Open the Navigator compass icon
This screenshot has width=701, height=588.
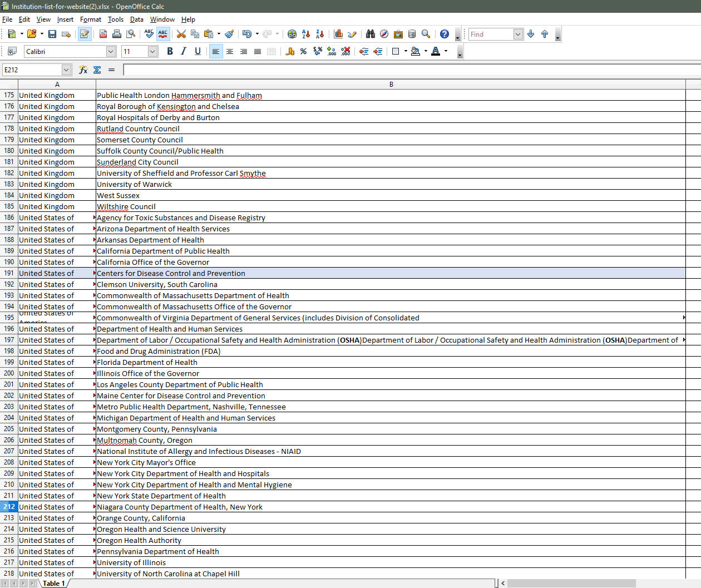(384, 34)
